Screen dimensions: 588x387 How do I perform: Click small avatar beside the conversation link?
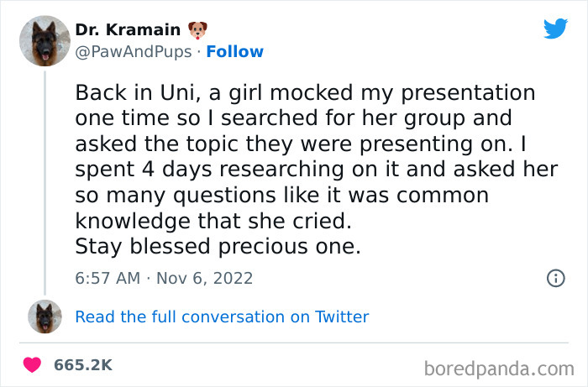pos(45,317)
